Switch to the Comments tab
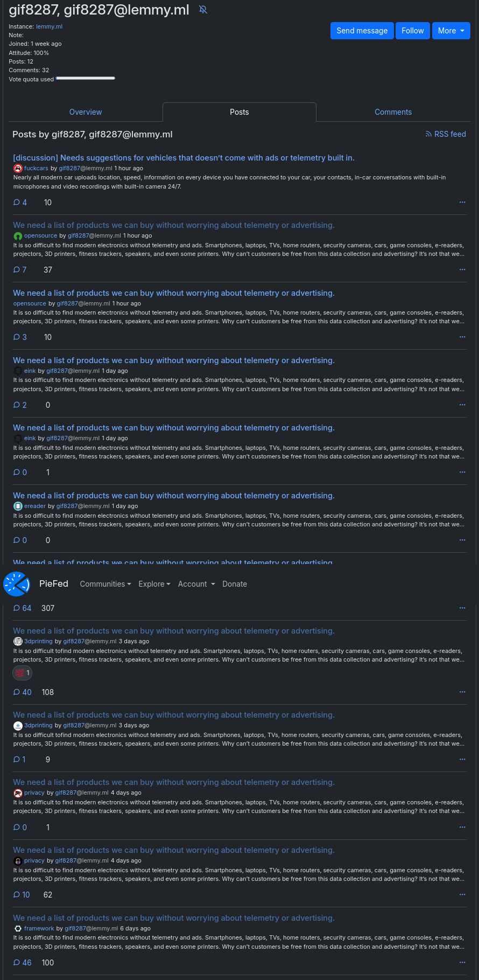This screenshot has height=980, width=479. coord(393,112)
